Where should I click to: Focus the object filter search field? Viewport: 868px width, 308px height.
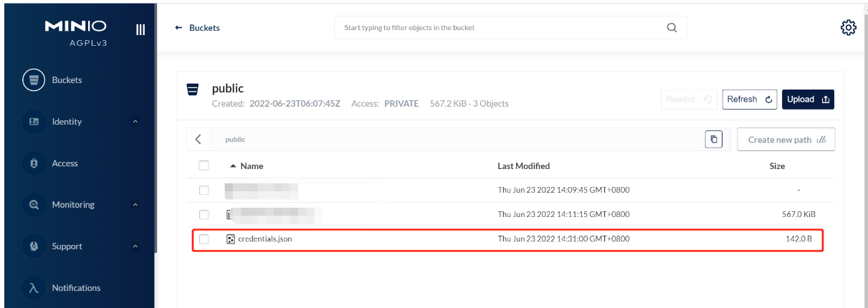(498, 28)
